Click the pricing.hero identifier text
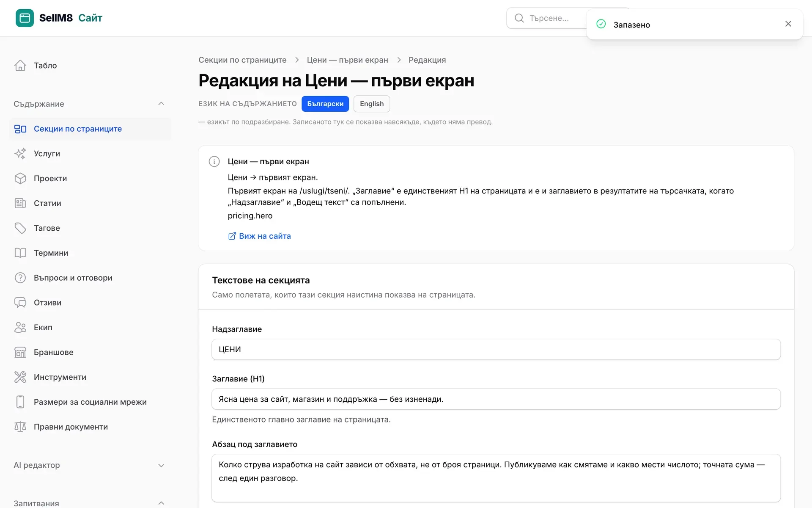This screenshot has width=812, height=508. (250, 216)
